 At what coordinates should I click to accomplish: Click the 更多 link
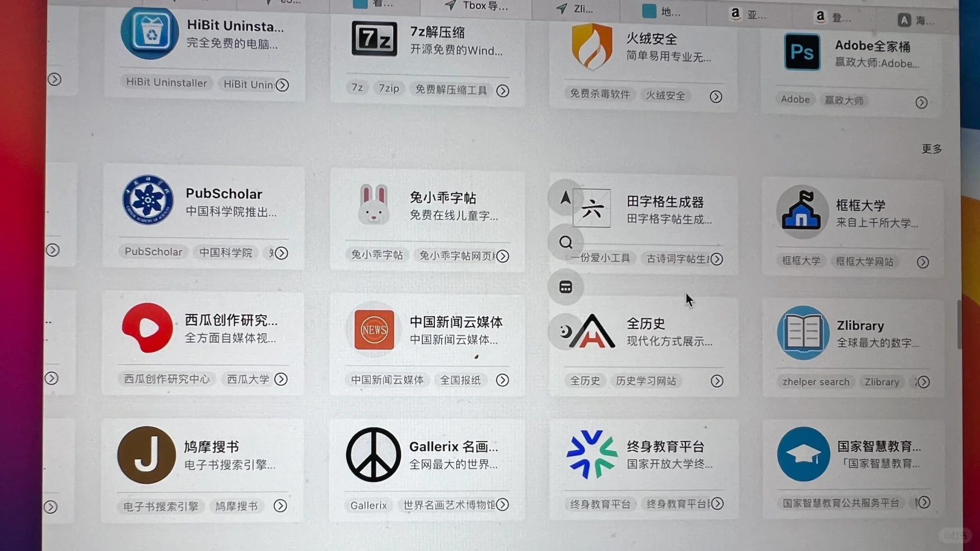[x=932, y=149]
